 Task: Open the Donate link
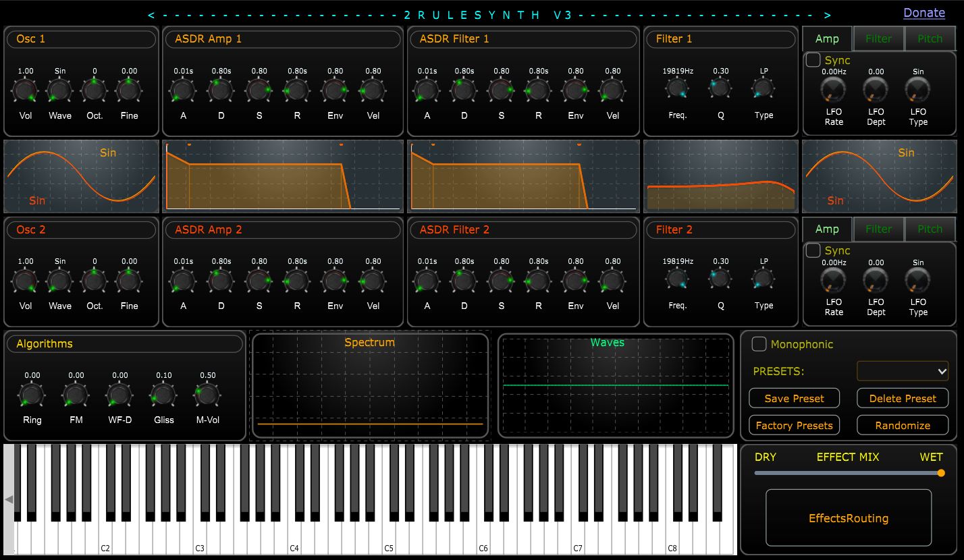pyautogui.click(x=923, y=13)
